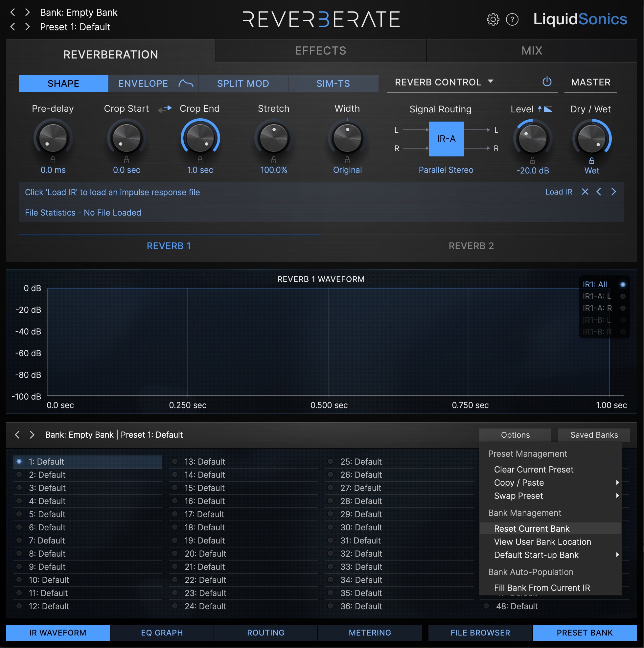This screenshot has width=644, height=648.
Task: Open the Reverb Control dropdown
Action: click(444, 82)
